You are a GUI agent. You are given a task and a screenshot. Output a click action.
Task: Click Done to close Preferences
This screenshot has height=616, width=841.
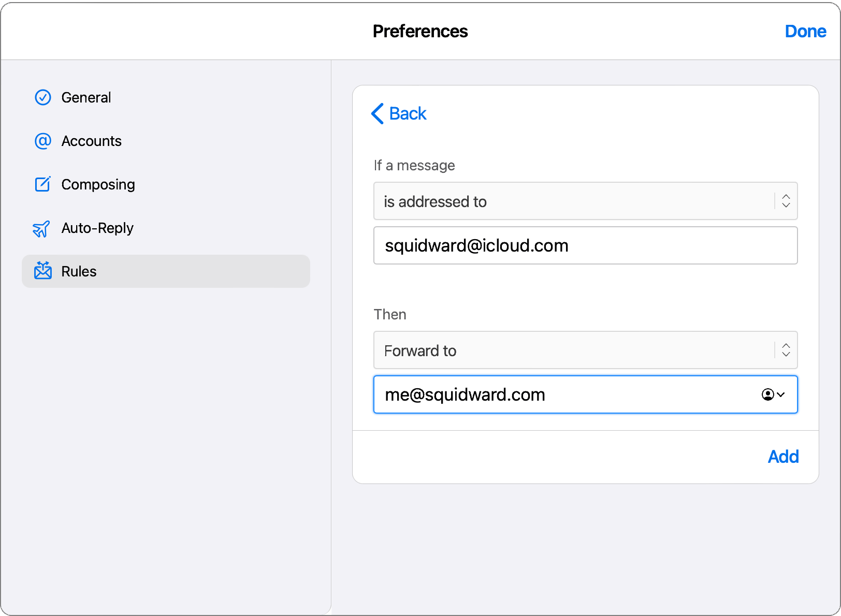pos(805,31)
